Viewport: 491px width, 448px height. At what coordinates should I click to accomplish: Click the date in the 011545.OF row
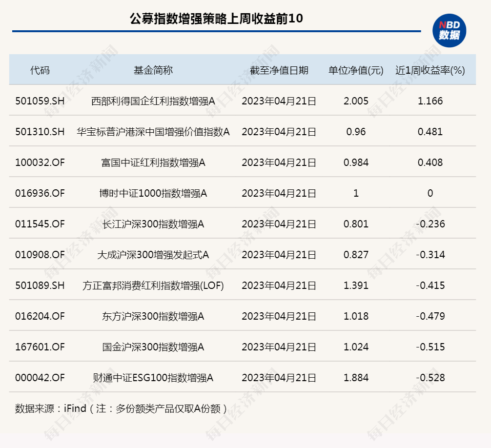[x=279, y=224]
